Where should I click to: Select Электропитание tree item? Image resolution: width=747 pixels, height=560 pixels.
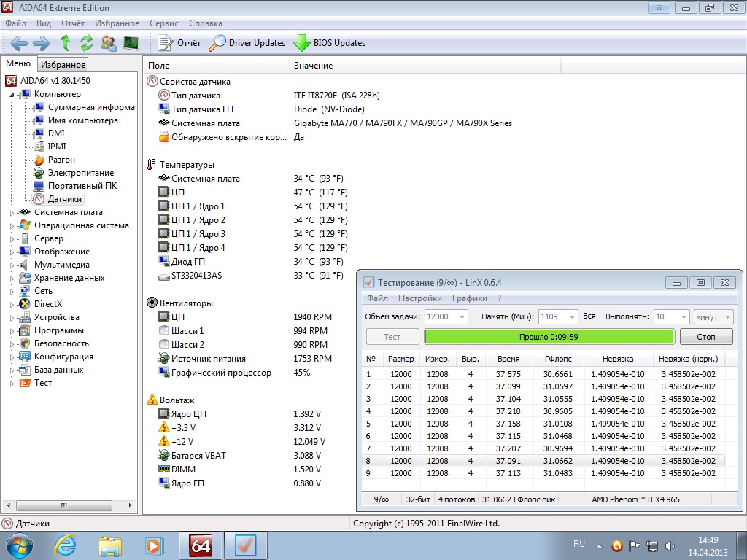coord(80,173)
